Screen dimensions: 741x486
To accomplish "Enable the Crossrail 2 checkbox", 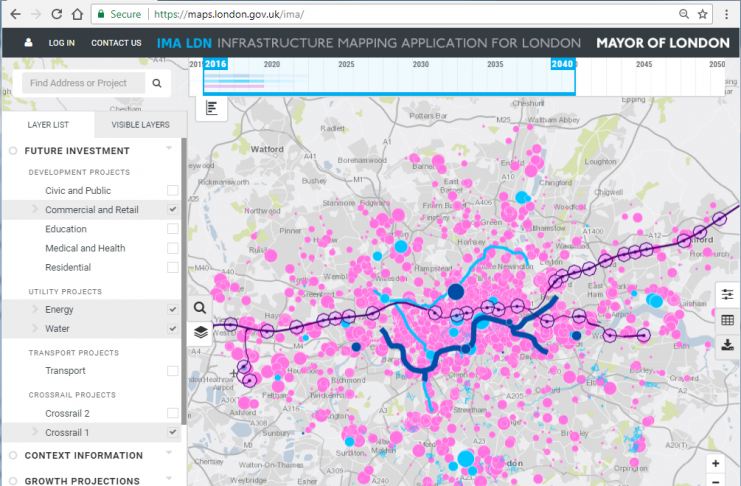I will [x=172, y=413].
